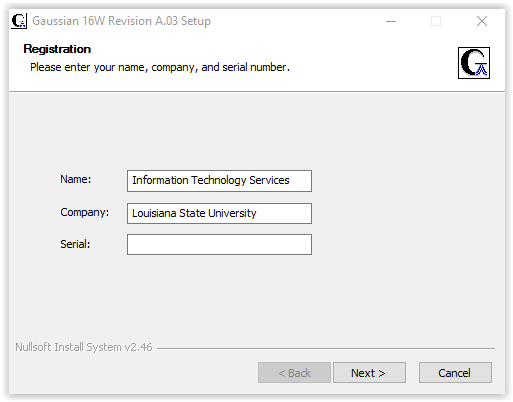Click the "Registration" heading text

tap(57, 49)
